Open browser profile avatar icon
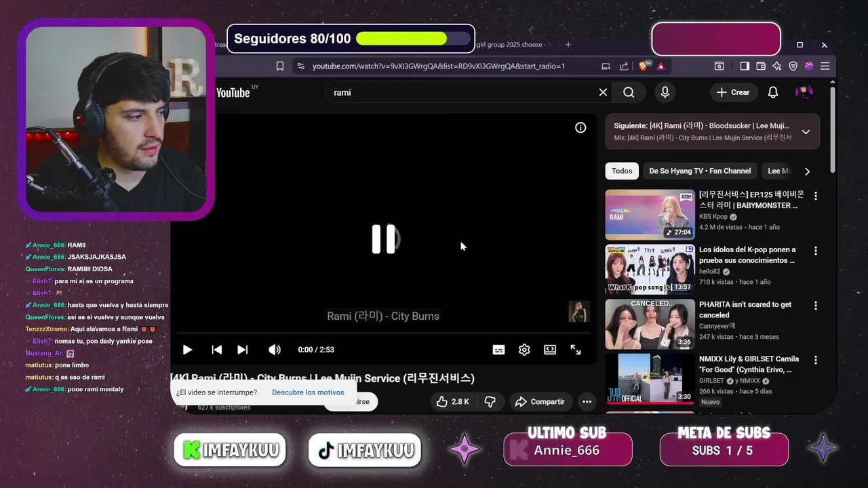This screenshot has height=488, width=868. 809,66
